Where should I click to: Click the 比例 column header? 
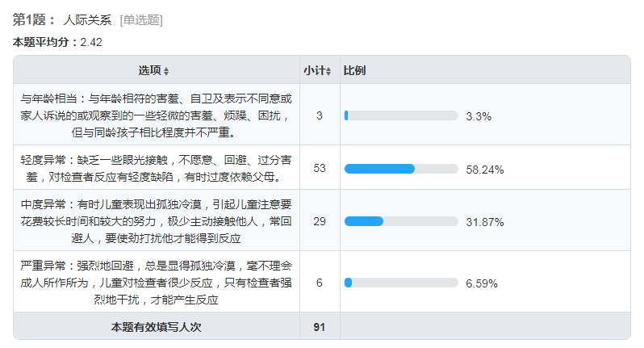[x=354, y=70]
